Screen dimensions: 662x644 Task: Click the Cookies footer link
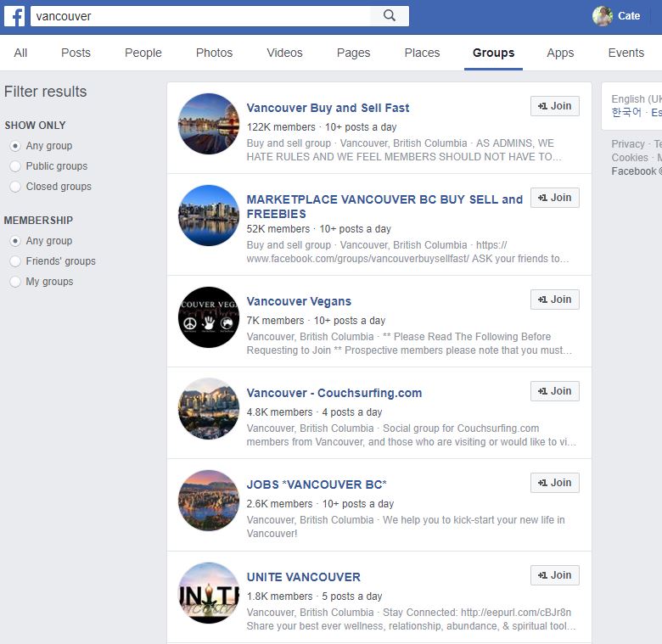click(x=630, y=158)
